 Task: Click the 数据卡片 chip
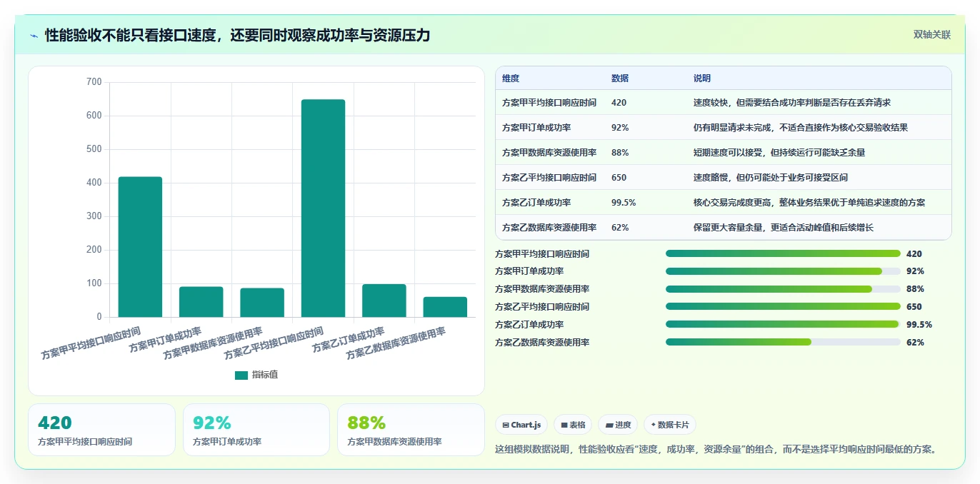669,425
